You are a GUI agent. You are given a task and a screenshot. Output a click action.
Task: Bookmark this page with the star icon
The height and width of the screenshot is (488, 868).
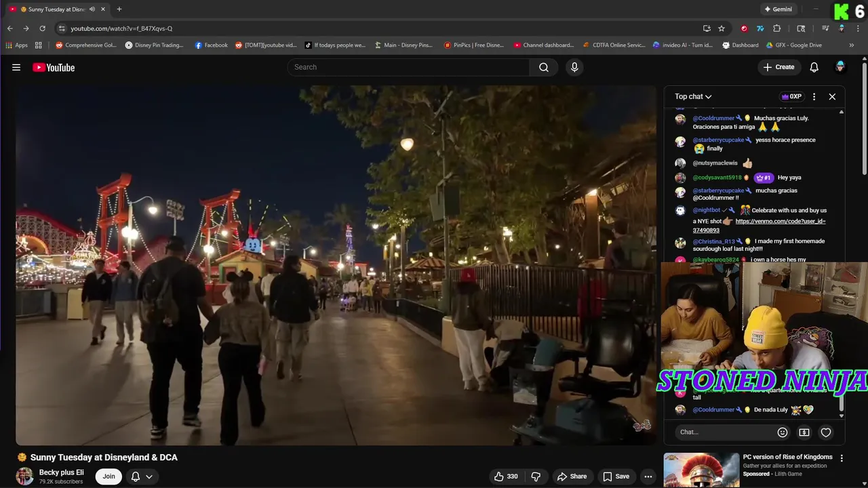click(722, 28)
